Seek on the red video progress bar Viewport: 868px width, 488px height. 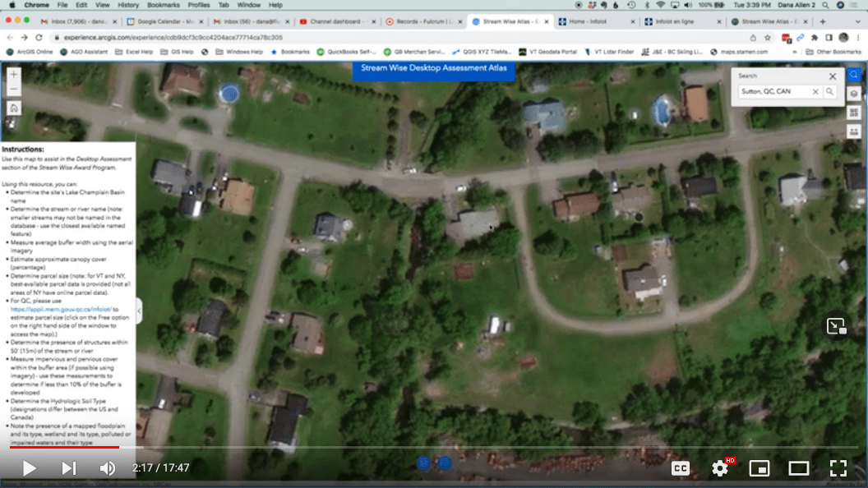coord(64,447)
